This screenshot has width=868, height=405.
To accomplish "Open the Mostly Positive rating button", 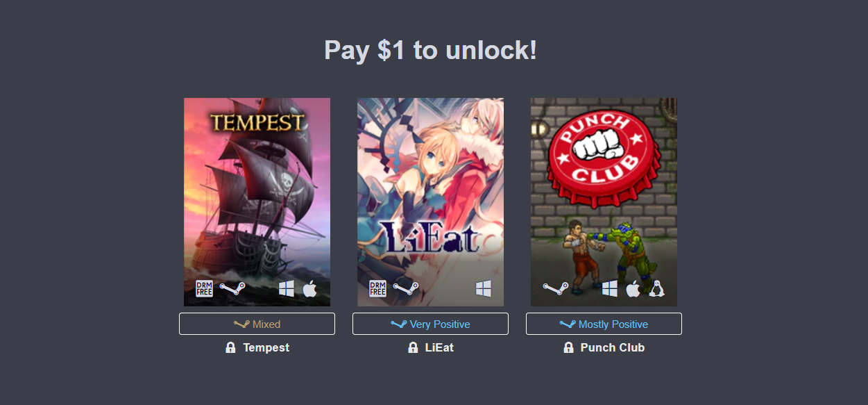I will (x=604, y=324).
